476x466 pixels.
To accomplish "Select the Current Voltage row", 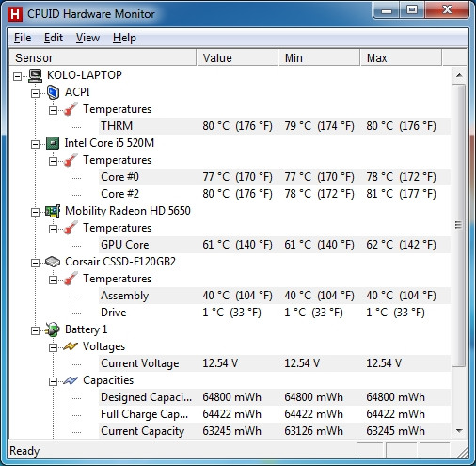I will click(x=275, y=363).
